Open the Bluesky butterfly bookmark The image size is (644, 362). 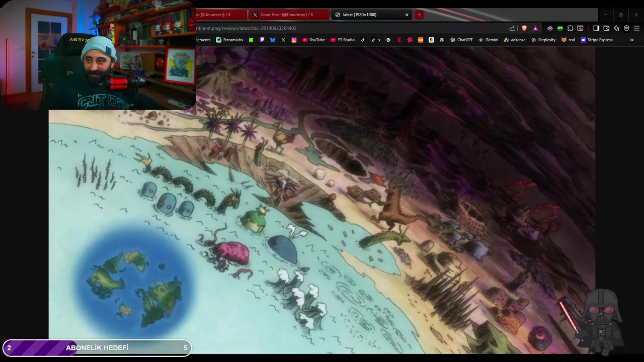[273, 40]
